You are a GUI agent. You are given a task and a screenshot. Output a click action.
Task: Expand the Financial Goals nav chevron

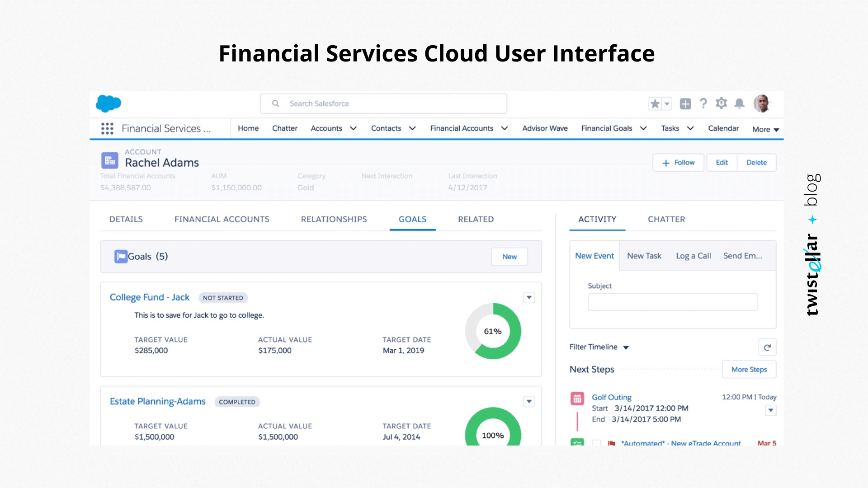(643, 128)
